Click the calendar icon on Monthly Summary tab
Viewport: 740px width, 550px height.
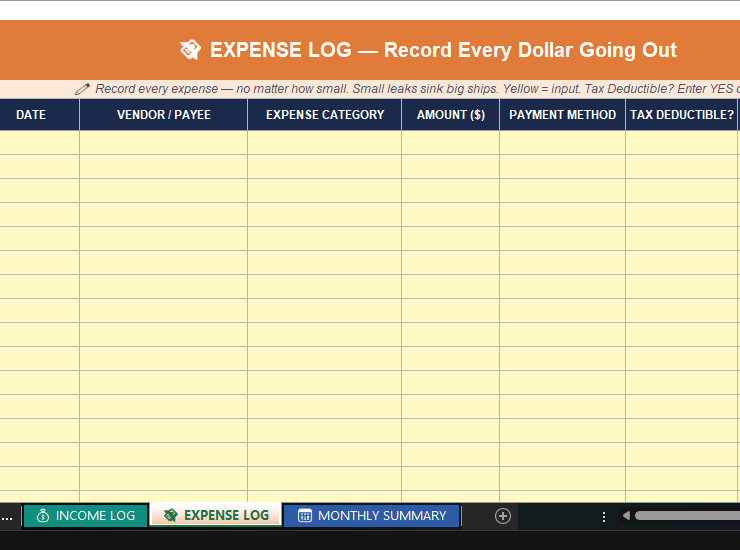[x=305, y=516]
